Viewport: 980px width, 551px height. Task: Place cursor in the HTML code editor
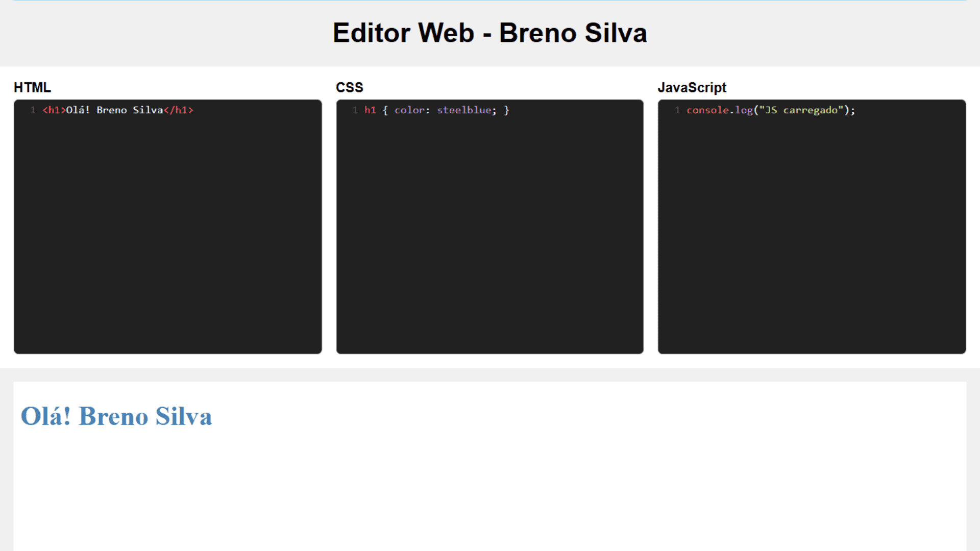168,227
